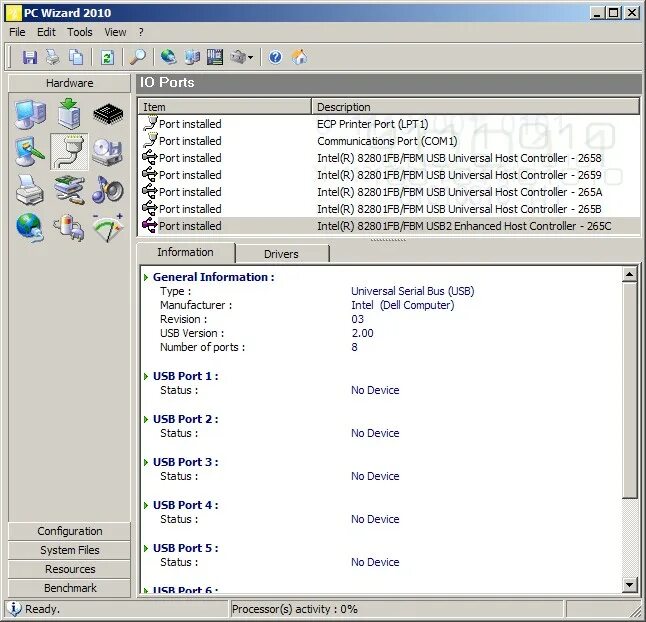Select the Devices cards and cables icon
The image size is (646, 622).
click(x=69, y=190)
